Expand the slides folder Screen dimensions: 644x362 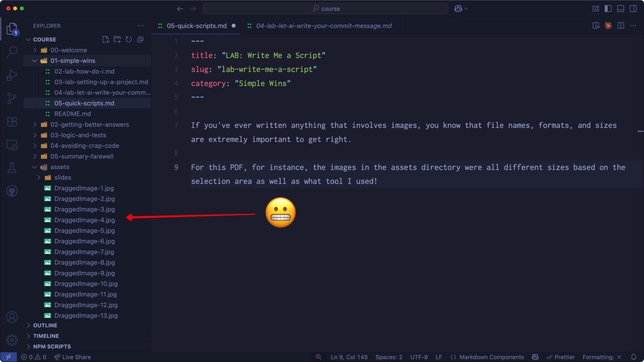tap(87, 178)
